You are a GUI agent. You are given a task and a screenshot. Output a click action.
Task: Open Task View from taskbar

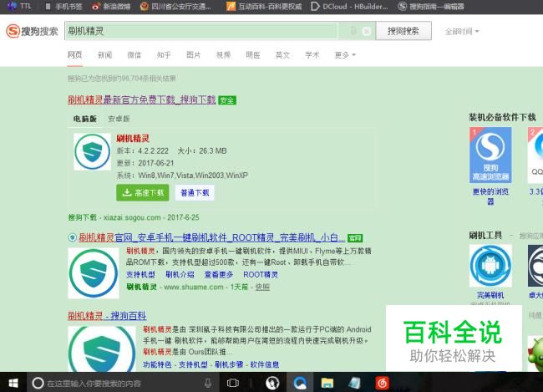tap(233, 383)
